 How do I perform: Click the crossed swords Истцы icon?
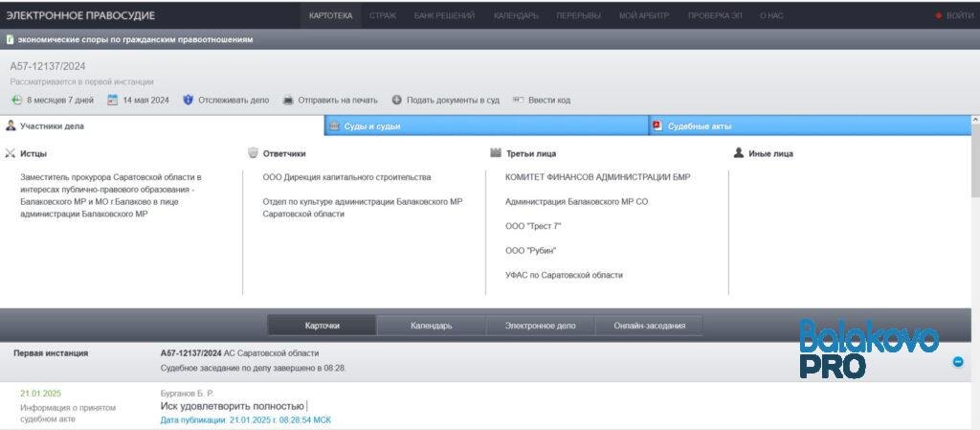10,153
